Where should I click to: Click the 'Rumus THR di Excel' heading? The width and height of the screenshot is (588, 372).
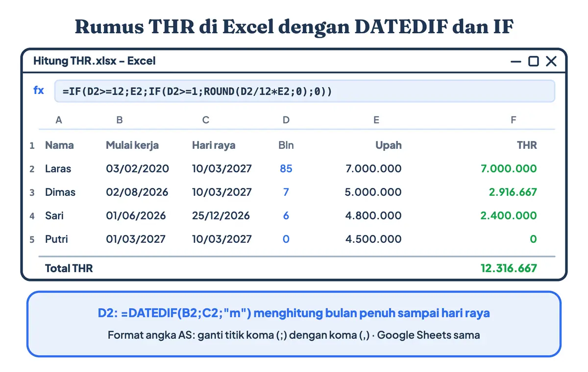click(294, 27)
